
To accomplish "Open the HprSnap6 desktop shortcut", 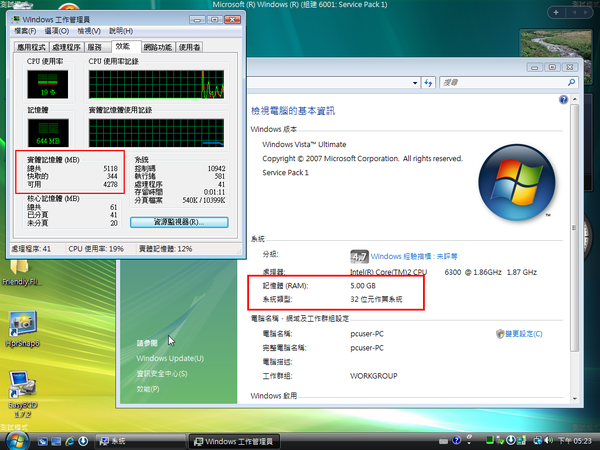I will pos(22,329).
